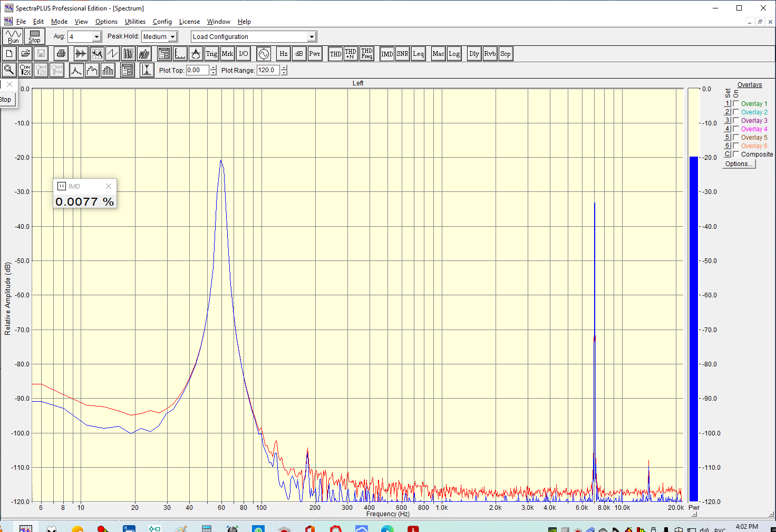The width and height of the screenshot is (776, 532).
Task: Expand the Peak Hold dropdown
Action: [x=172, y=36]
